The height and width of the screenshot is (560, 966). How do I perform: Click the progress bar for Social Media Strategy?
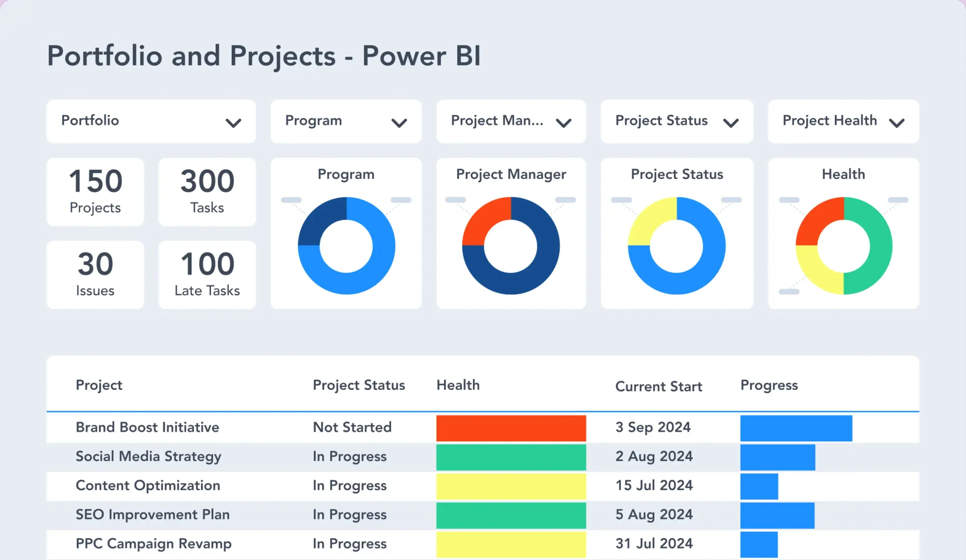pos(778,456)
